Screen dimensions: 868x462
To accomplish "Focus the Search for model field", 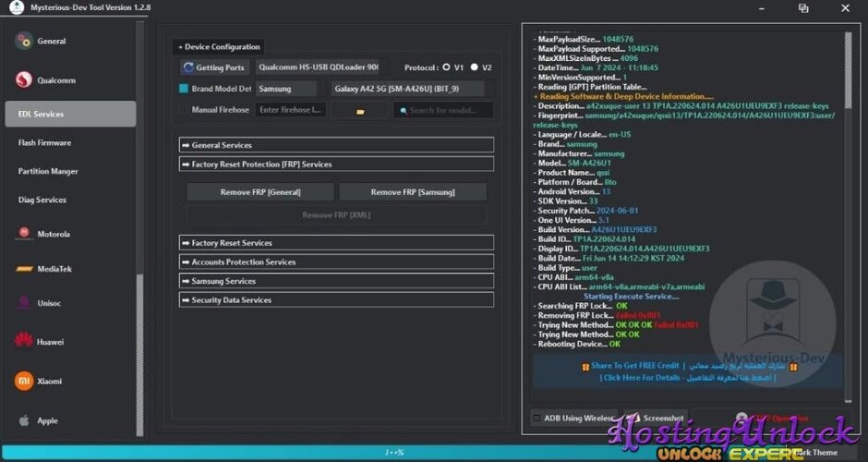I will (x=443, y=110).
